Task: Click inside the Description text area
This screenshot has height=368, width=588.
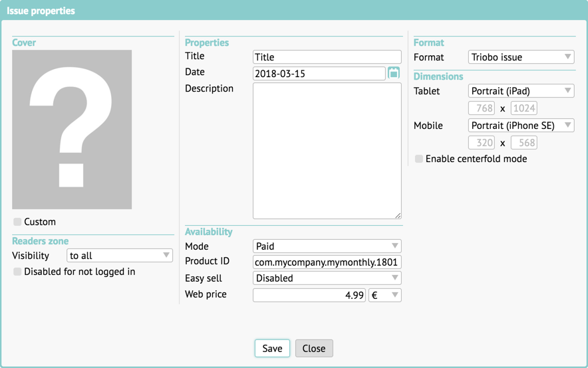Action: [327, 151]
